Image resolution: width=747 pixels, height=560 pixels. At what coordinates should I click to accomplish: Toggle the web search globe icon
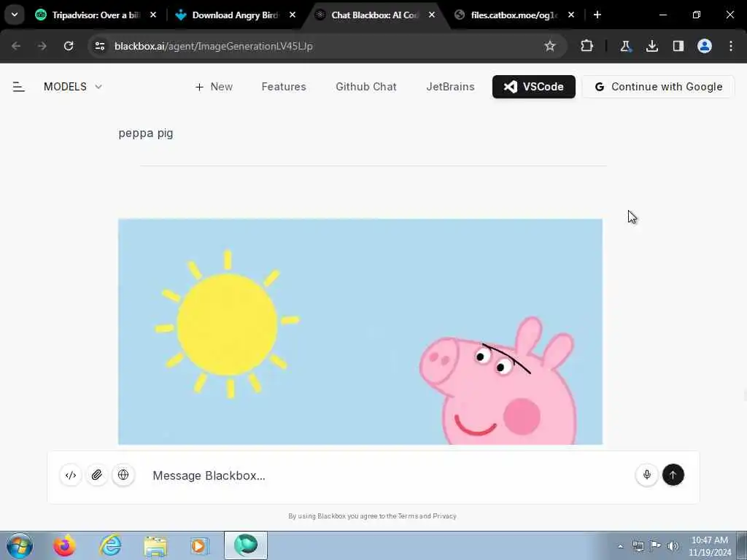[123, 475]
